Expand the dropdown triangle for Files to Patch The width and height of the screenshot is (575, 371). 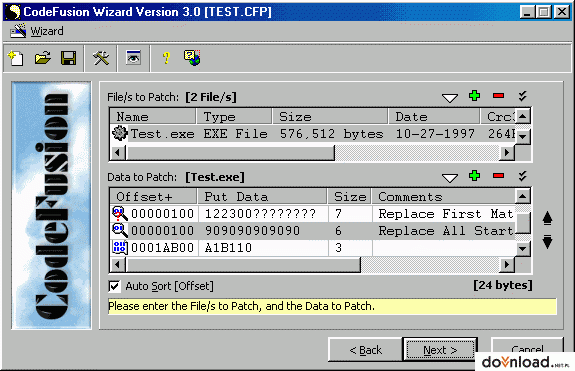coord(450,98)
